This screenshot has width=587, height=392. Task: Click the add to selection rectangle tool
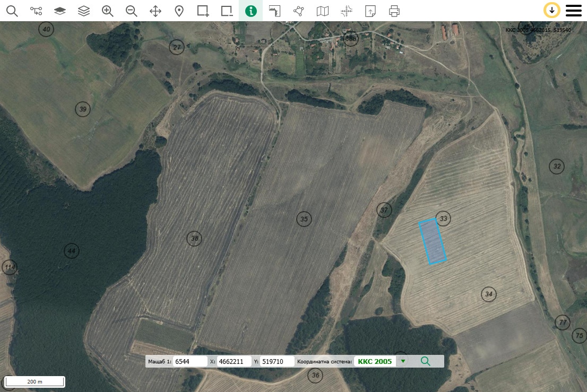click(203, 11)
